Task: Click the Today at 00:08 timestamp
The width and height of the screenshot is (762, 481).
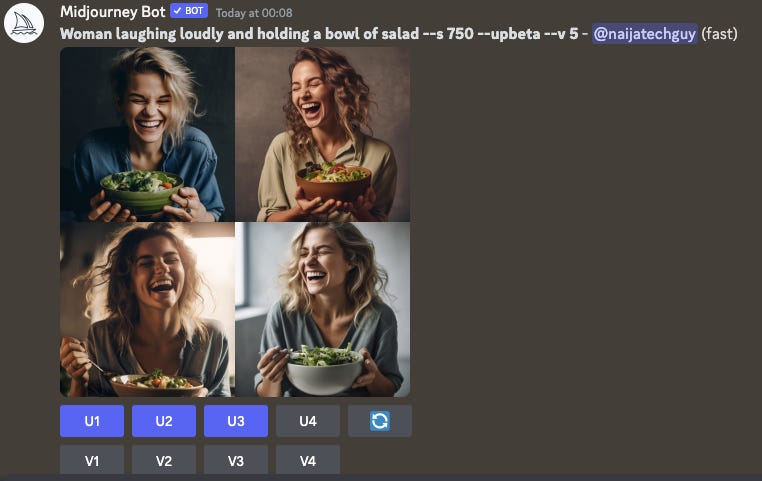Action: click(254, 13)
